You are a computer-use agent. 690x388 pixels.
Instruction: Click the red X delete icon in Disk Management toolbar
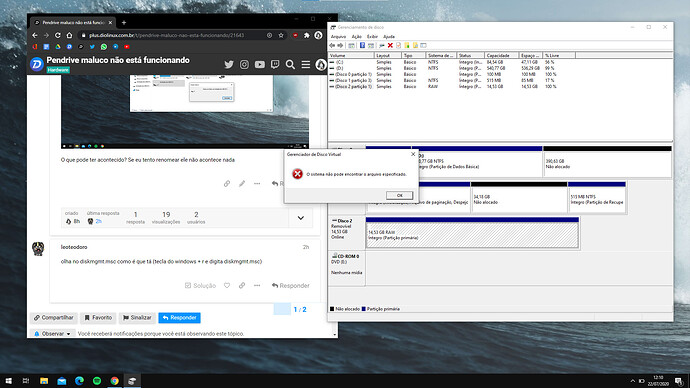point(390,45)
